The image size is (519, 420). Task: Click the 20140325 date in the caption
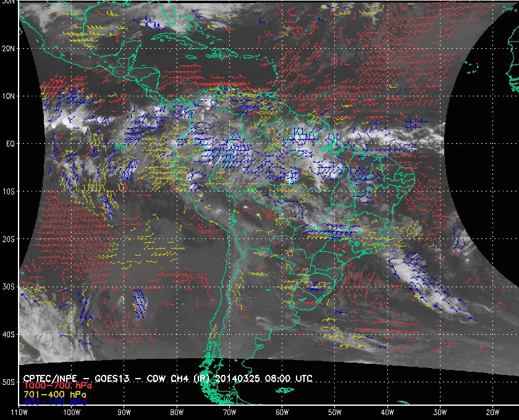238,379
